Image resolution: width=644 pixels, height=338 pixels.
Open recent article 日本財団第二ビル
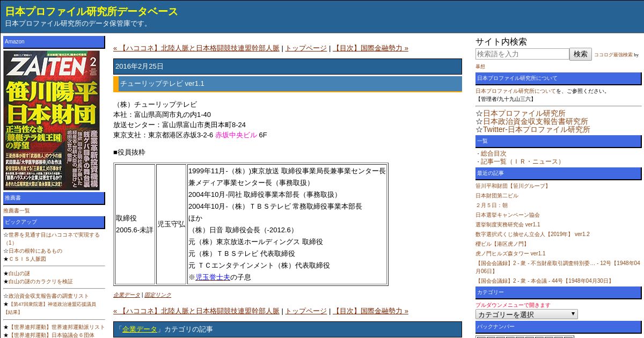click(497, 196)
